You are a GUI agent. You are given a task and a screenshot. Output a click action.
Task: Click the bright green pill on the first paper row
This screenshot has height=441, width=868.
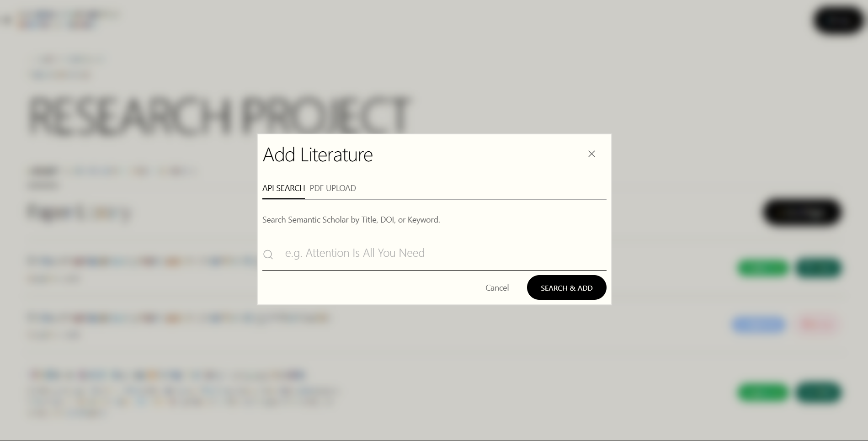(763, 268)
